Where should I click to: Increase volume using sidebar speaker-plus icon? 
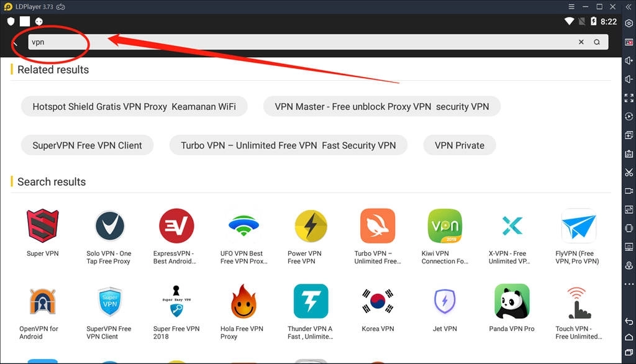(x=629, y=61)
